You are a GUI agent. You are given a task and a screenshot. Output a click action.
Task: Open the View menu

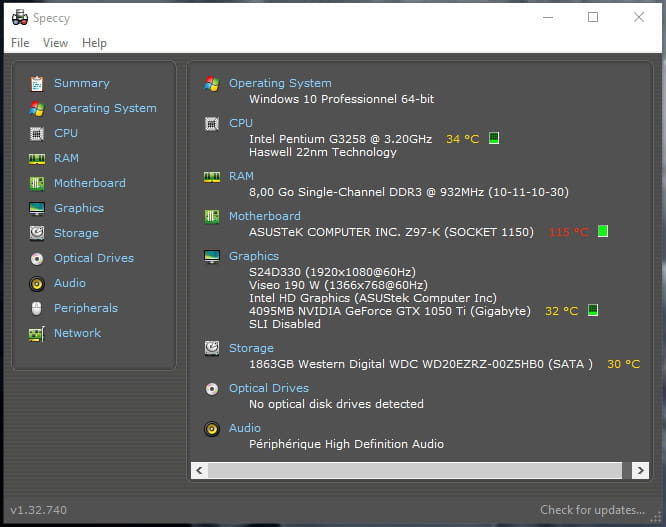55,43
